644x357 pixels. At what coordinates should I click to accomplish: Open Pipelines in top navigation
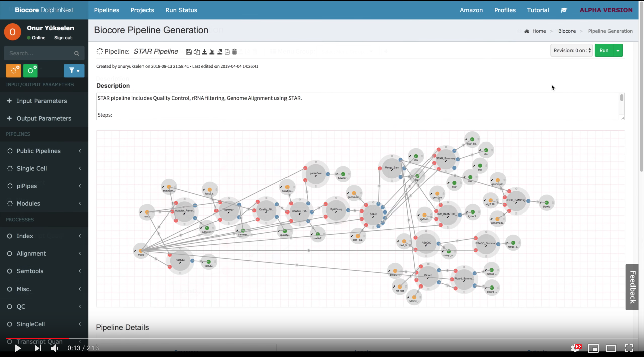click(107, 10)
